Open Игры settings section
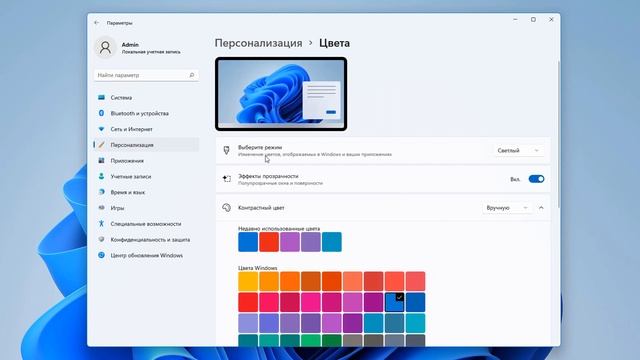The height and width of the screenshot is (360, 640). [147, 208]
